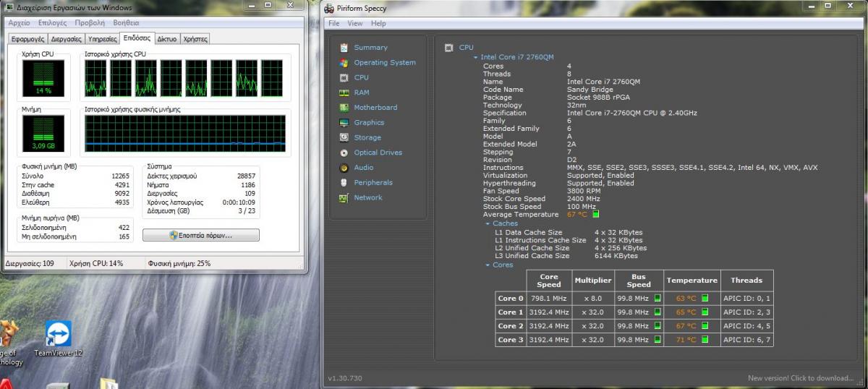Viewport: 868px width, 389px height.
Task: Collapse the Intel Core i7 2760QM node
Action: click(x=476, y=57)
